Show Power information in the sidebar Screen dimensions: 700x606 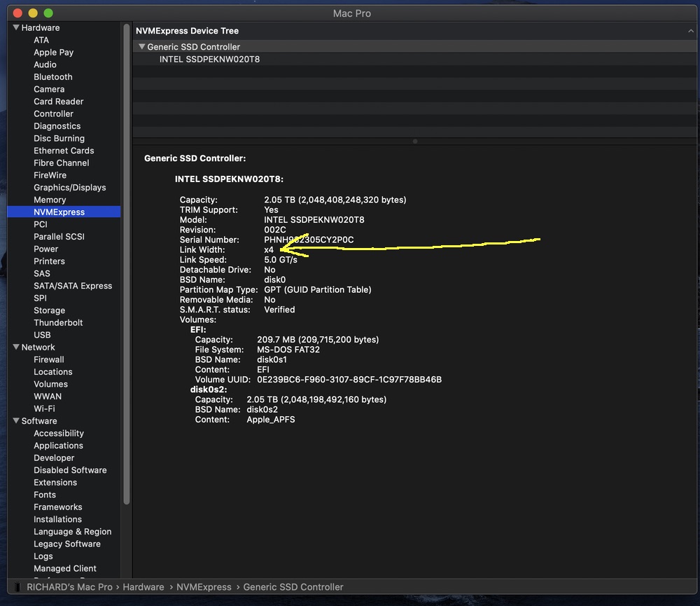tap(46, 249)
